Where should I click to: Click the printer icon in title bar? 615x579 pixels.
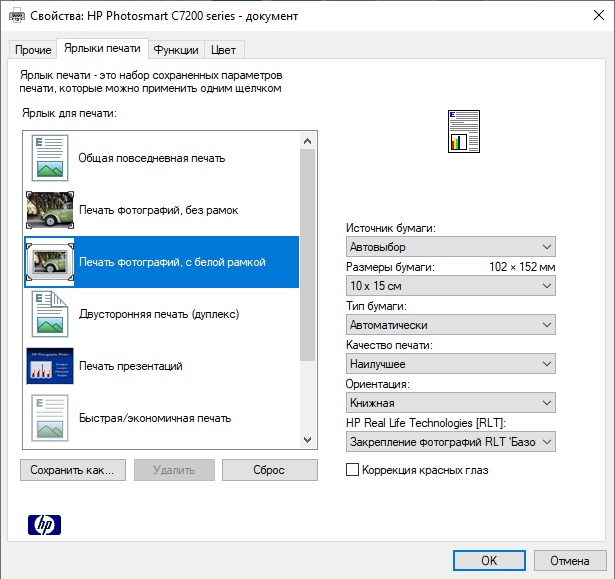[x=17, y=16]
